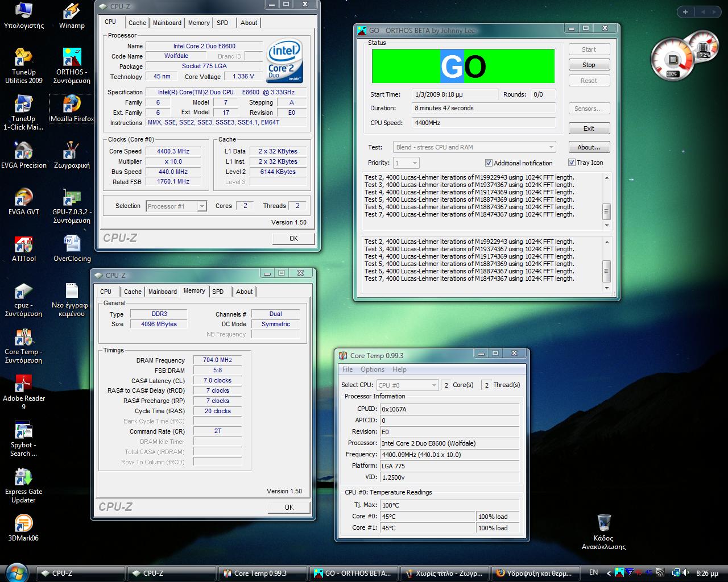Click the 8:26 μμ taskbar clock
The height and width of the screenshot is (582, 728).
707,573
